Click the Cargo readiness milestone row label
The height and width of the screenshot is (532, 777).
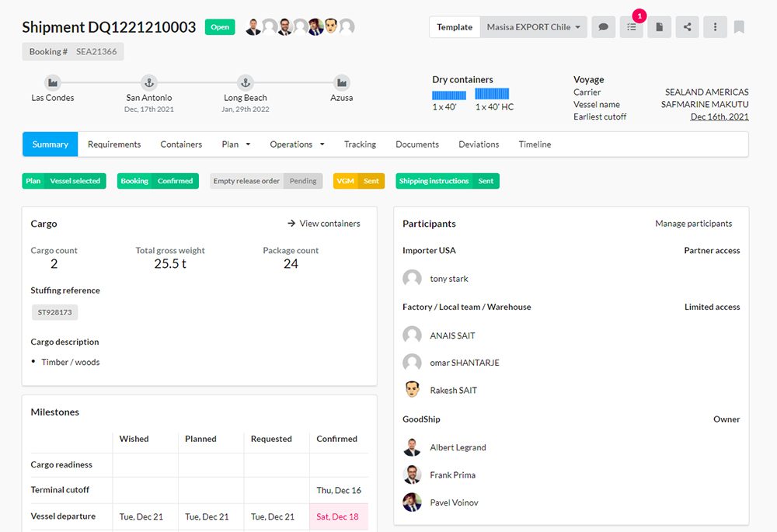pyautogui.click(x=61, y=464)
